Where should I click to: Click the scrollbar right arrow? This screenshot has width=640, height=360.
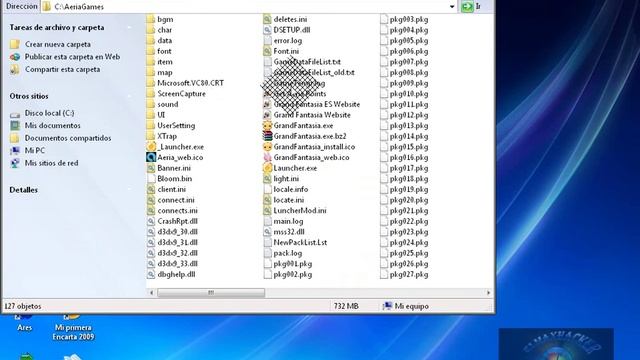click(x=488, y=293)
